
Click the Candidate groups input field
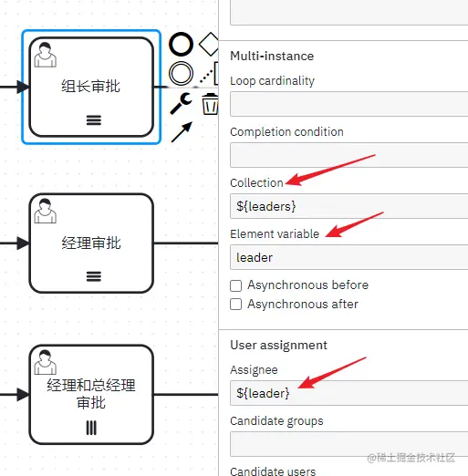point(349,444)
